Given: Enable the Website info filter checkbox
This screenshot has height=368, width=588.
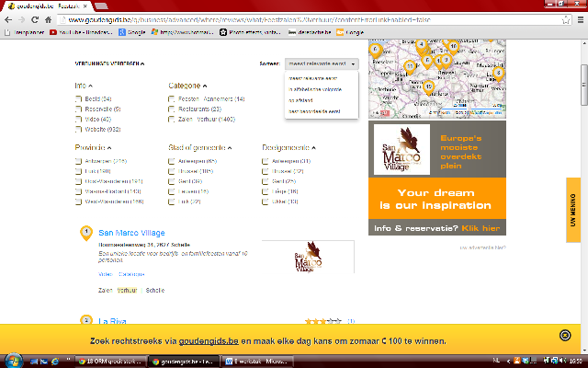Looking at the screenshot, I should (79, 129).
